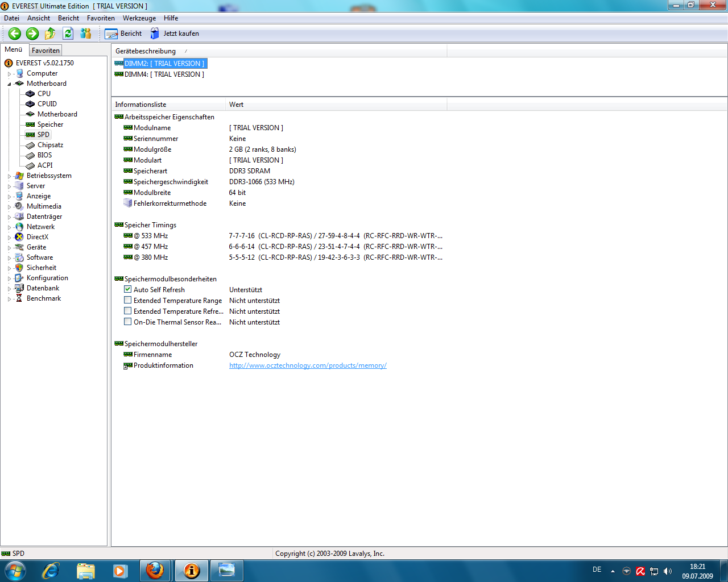Screen dimensions: 728x582
Task: Select the Software tree icon
Action: point(19,257)
